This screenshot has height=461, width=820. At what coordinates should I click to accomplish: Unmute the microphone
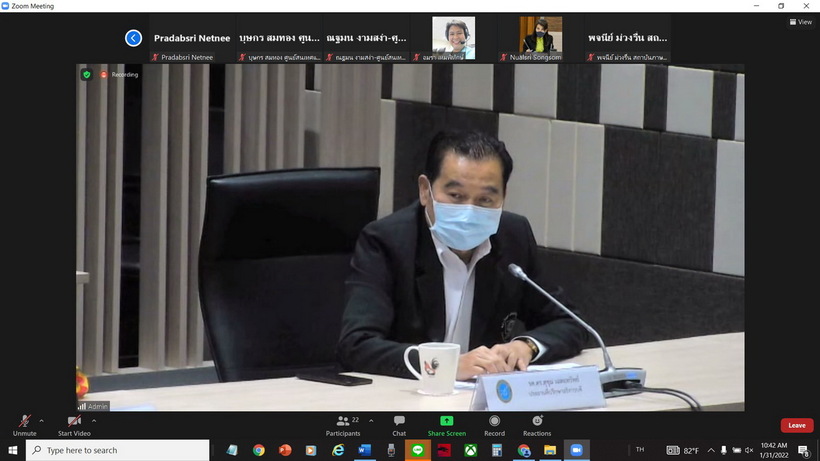(x=24, y=422)
